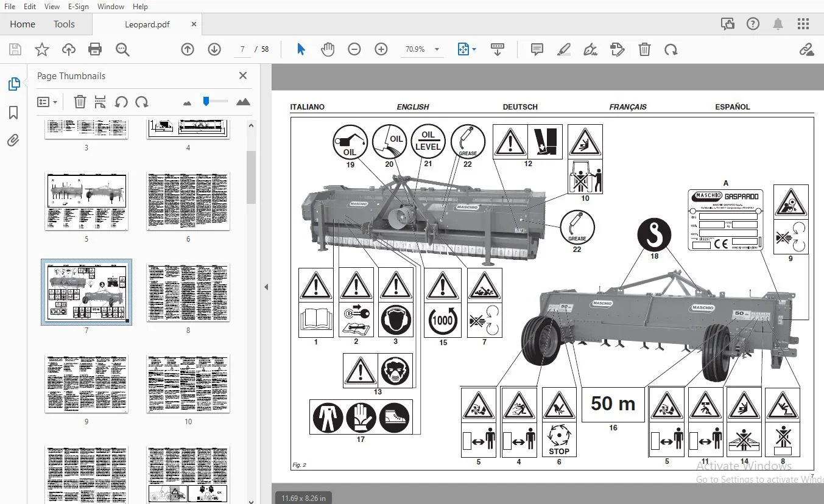Click the ENGLISH heading in document
Image resolution: width=824 pixels, height=504 pixels.
coord(413,107)
